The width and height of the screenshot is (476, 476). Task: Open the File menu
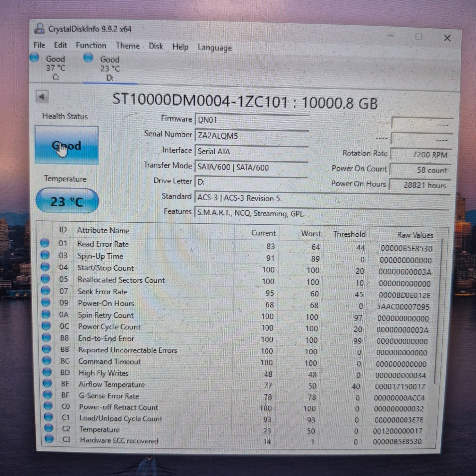click(x=40, y=45)
